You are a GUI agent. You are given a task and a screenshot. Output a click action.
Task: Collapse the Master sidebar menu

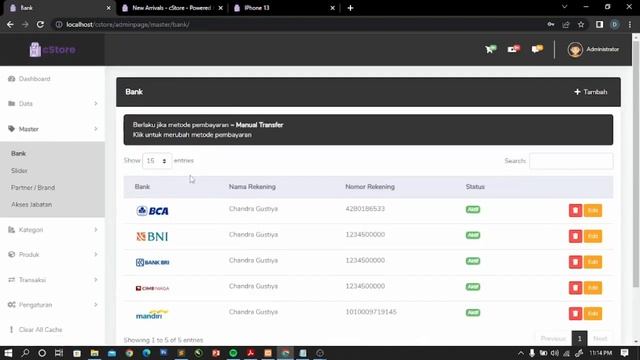point(52,129)
